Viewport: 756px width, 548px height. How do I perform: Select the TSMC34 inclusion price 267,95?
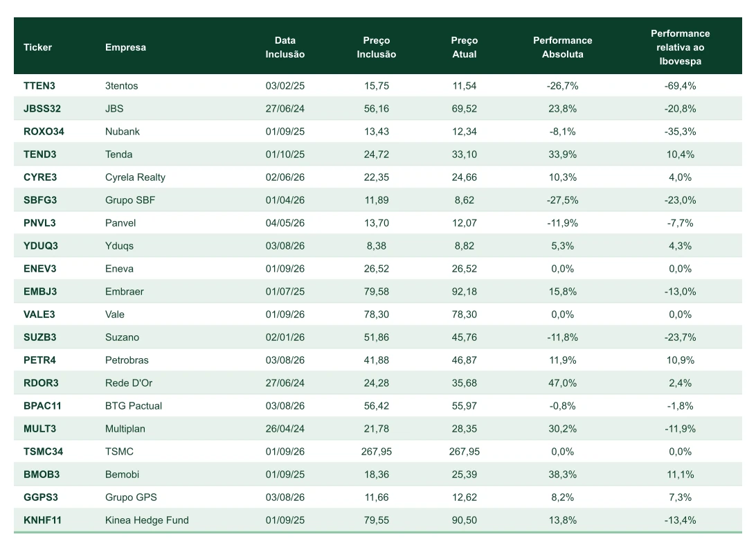coord(377,452)
